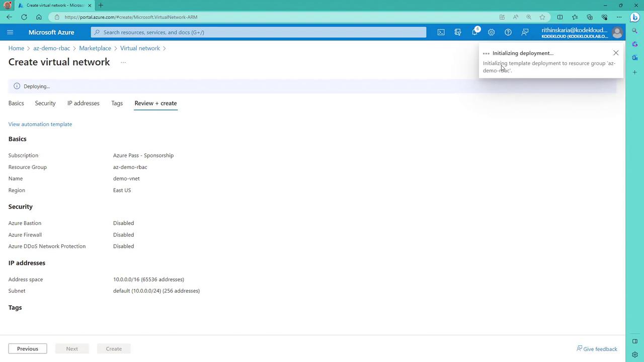644x362 pixels.
Task: Click the Azure Pass - Sponsorship subscription value
Action: click(x=143, y=155)
